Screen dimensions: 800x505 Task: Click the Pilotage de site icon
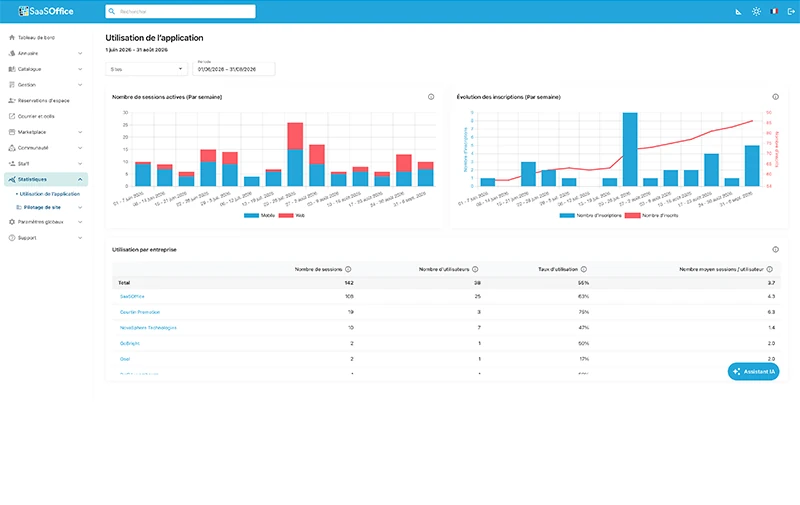pyautogui.click(x=19, y=207)
